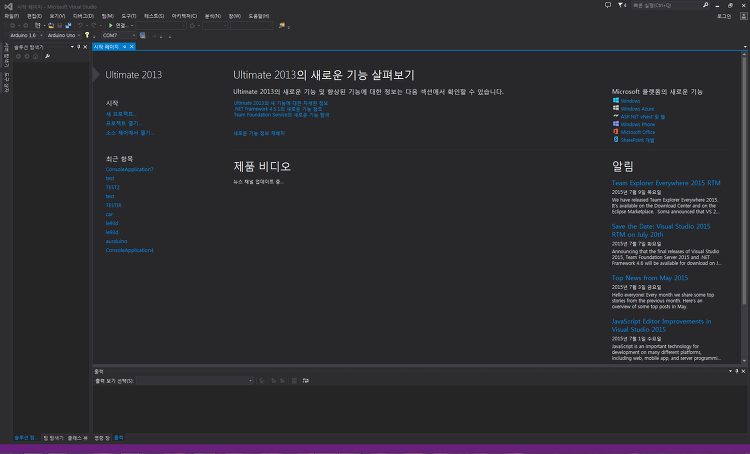Click the Find in Files toolbar icon
This screenshot has width=750, height=454.
coord(282,25)
